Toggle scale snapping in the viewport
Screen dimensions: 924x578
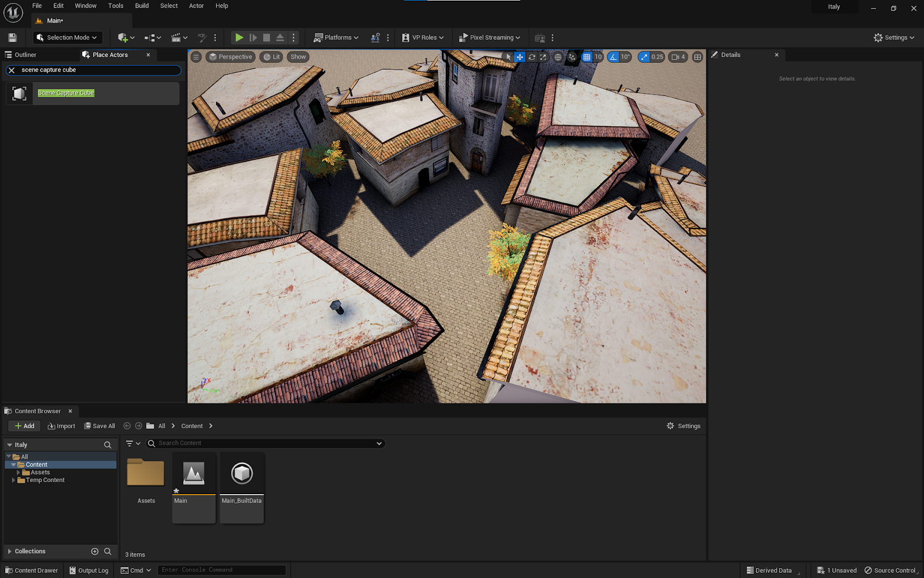click(644, 57)
